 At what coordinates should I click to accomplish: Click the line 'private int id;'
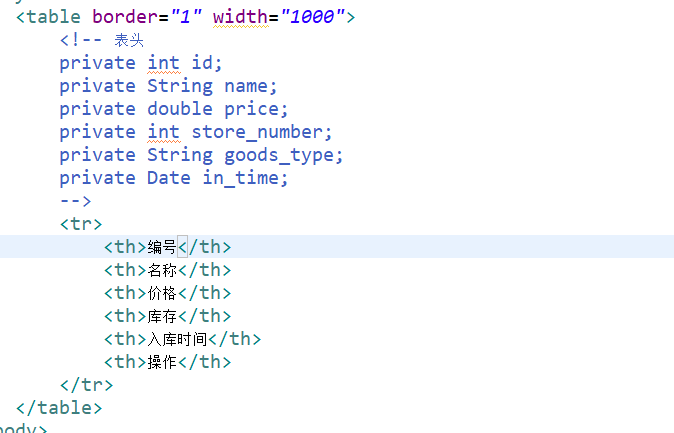click(x=141, y=63)
